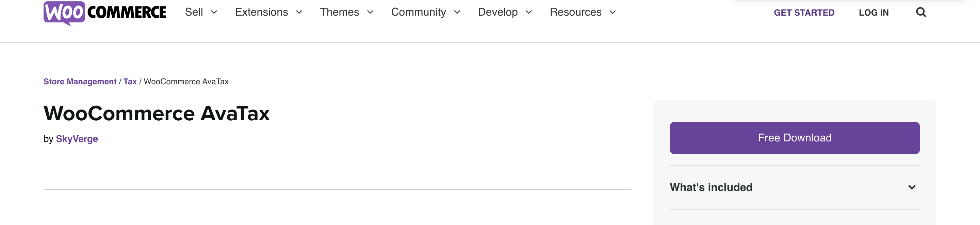Click the WooCommerce logo
This screenshot has height=225, width=980.
click(104, 13)
